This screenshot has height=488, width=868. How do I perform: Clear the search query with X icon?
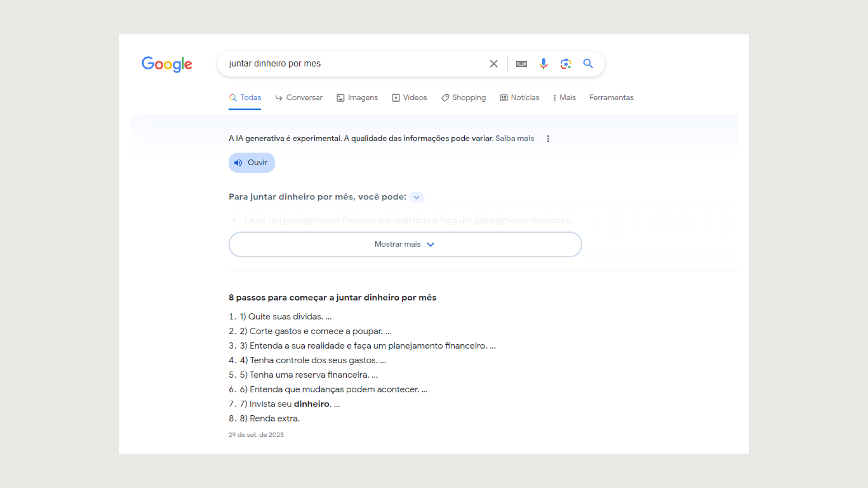(494, 64)
